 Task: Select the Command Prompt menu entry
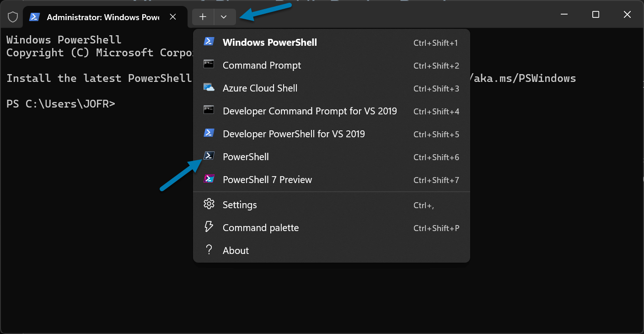tap(262, 65)
